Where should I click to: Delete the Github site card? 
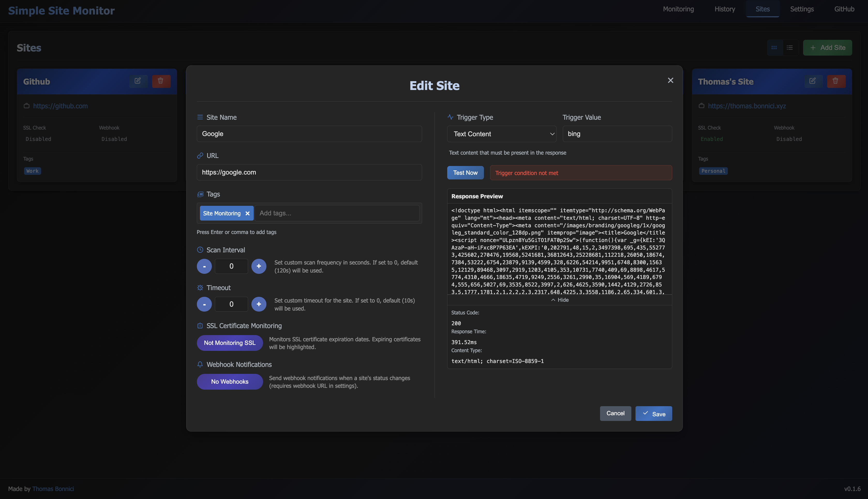pyautogui.click(x=161, y=81)
